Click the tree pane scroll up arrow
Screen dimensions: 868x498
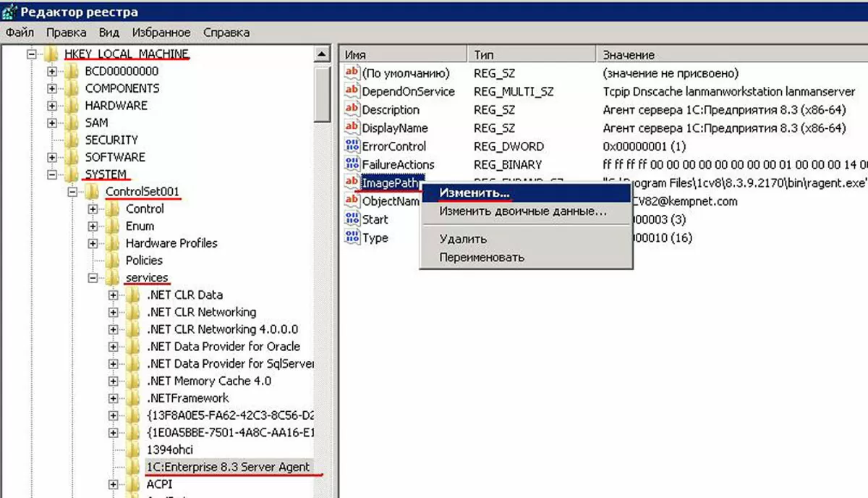[x=323, y=55]
